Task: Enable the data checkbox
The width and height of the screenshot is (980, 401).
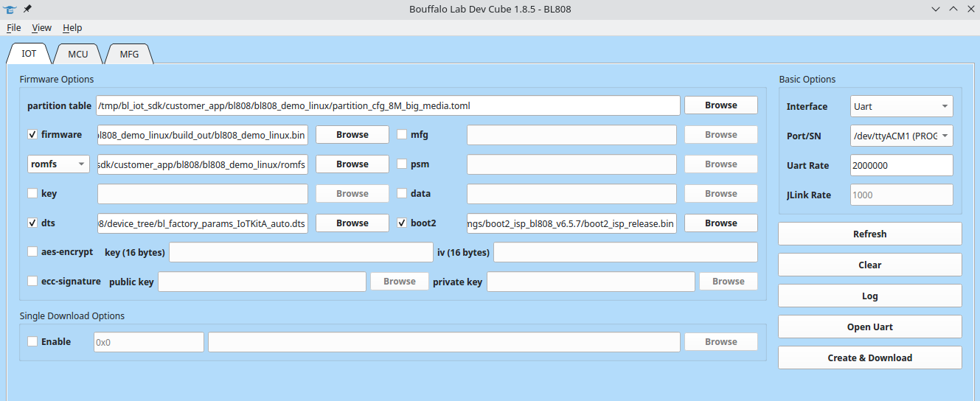Action: (x=402, y=194)
